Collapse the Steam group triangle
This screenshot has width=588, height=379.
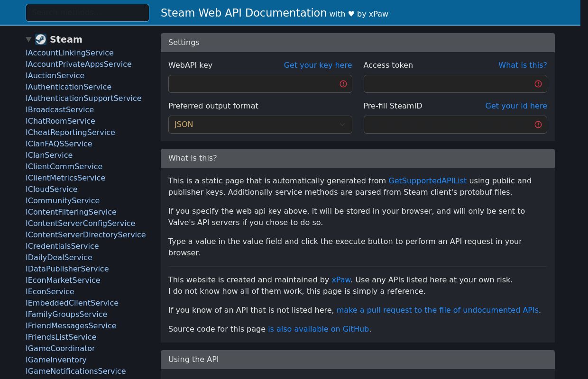click(28, 39)
